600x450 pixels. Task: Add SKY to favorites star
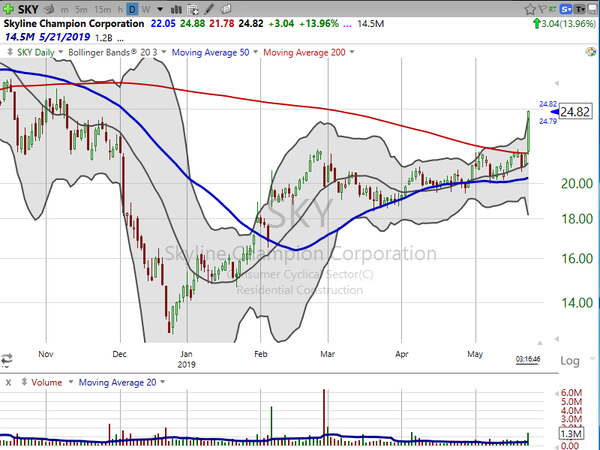point(530,9)
